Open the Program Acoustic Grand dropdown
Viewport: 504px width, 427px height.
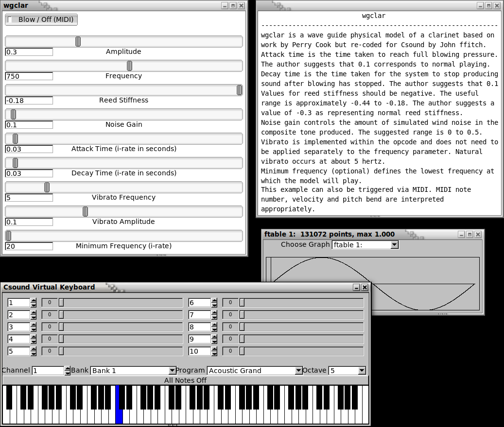(x=255, y=371)
